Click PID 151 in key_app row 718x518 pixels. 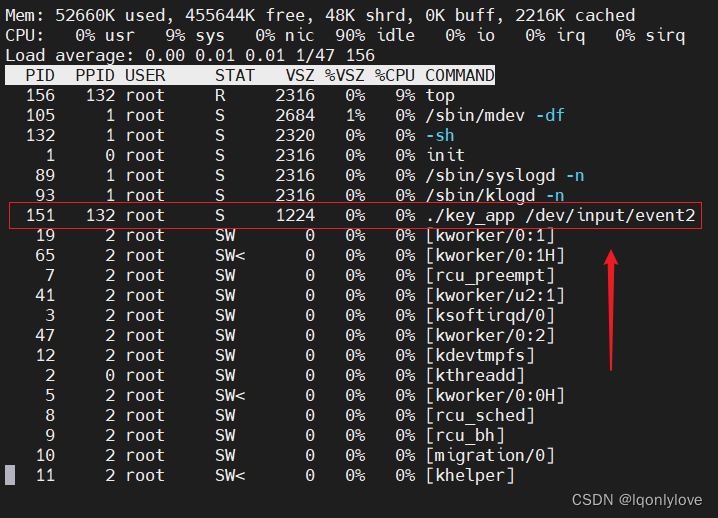coord(40,215)
